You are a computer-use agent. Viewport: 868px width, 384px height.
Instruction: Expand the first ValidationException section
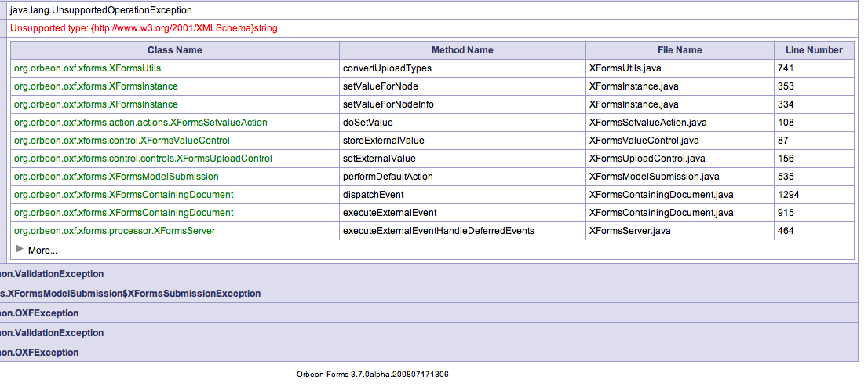coord(52,273)
